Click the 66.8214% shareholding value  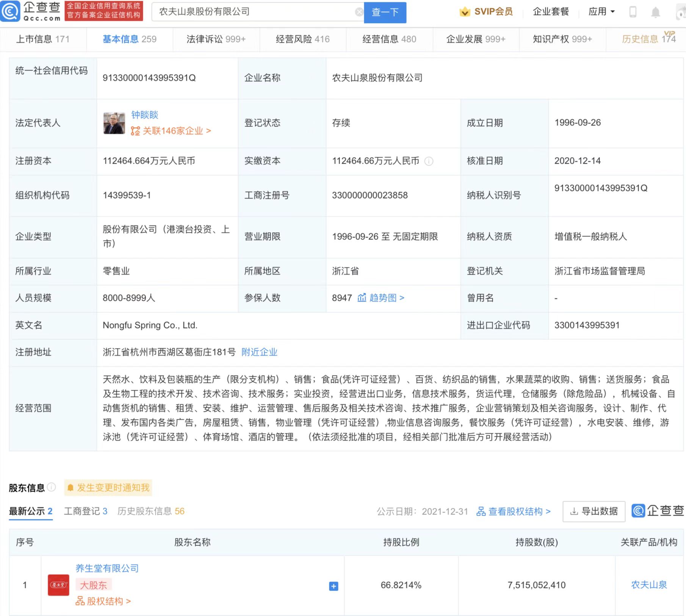pos(401,585)
